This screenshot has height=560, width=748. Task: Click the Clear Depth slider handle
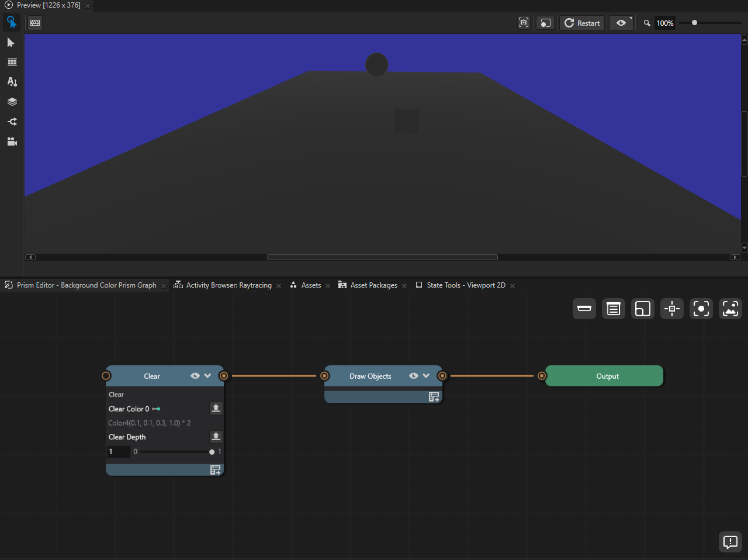(x=212, y=452)
